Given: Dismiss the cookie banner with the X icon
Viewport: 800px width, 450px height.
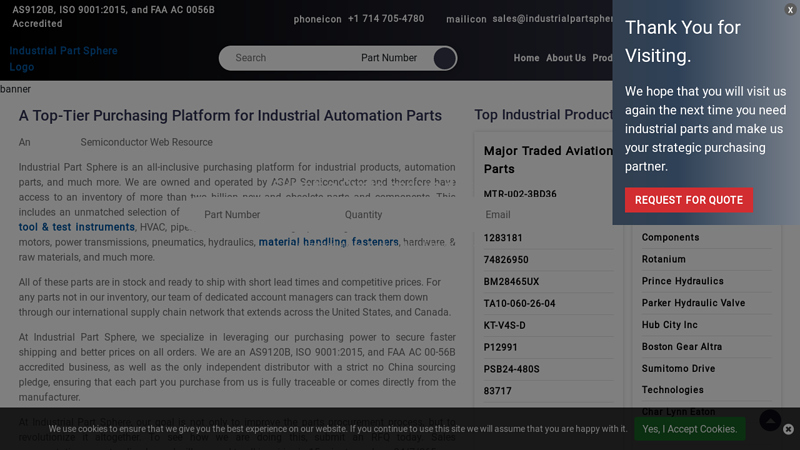Looking at the screenshot, I should click(788, 429).
